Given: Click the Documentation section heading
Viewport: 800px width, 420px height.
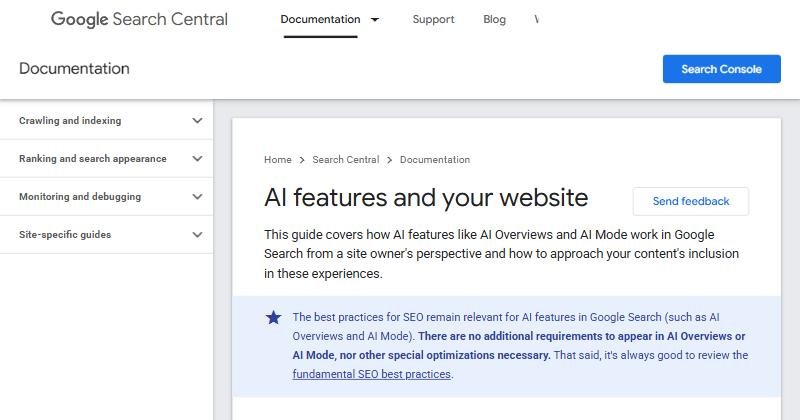Looking at the screenshot, I should (x=74, y=68).
